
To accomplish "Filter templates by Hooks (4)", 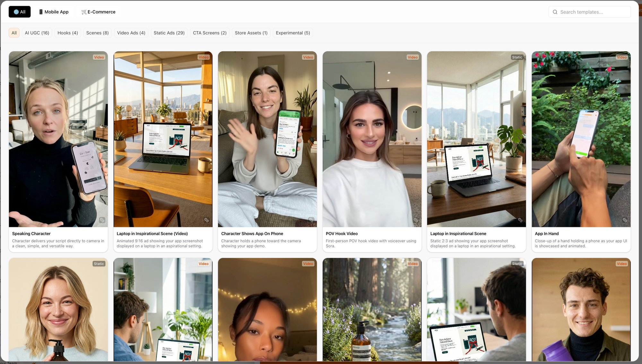I will [x=68, y=33].
